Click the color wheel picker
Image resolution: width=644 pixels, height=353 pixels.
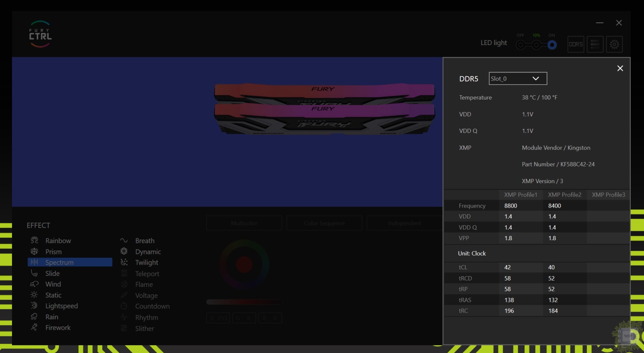(x=244, y=265)
